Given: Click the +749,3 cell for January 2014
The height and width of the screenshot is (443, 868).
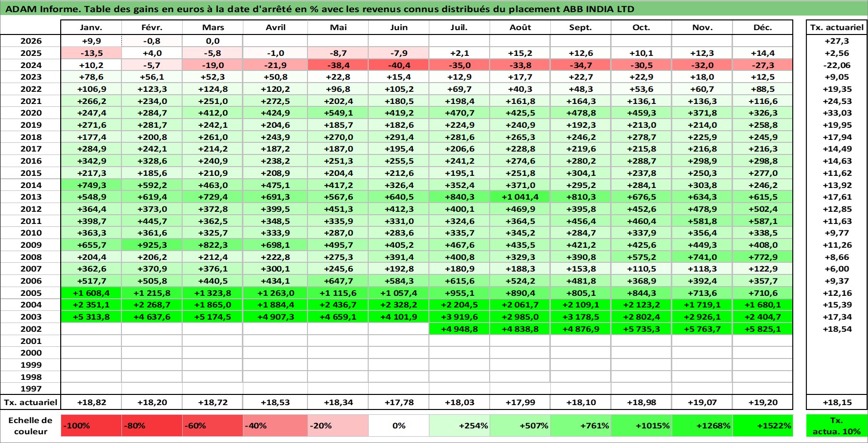Looking at the screenshot, I should click(x=91, y=185).
